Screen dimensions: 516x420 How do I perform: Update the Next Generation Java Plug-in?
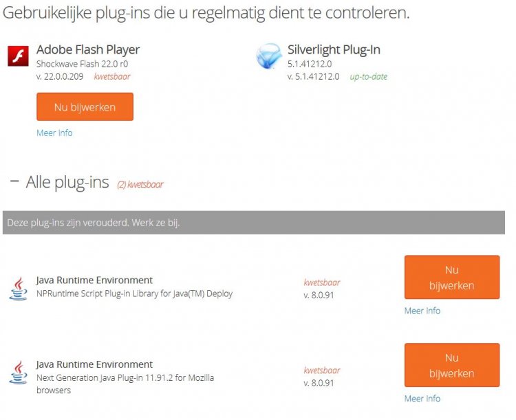click(x=451, y=366)
